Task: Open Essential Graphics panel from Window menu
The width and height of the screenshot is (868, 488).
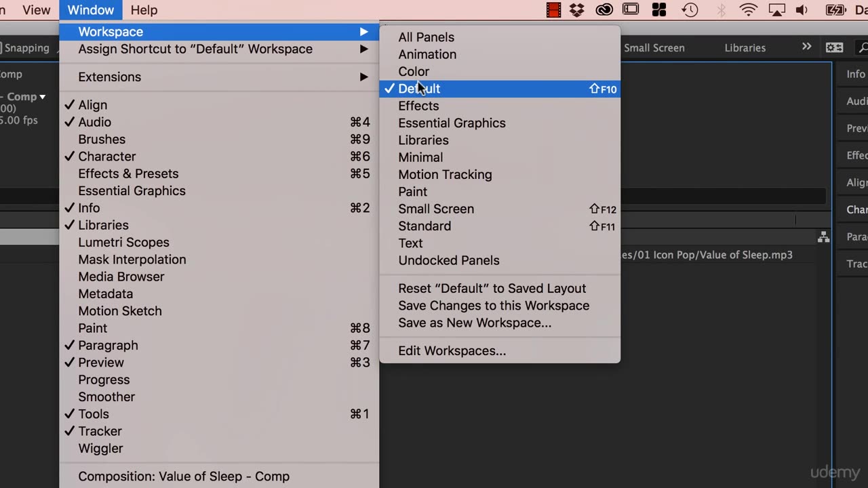Action: click(x=219, y=191)
